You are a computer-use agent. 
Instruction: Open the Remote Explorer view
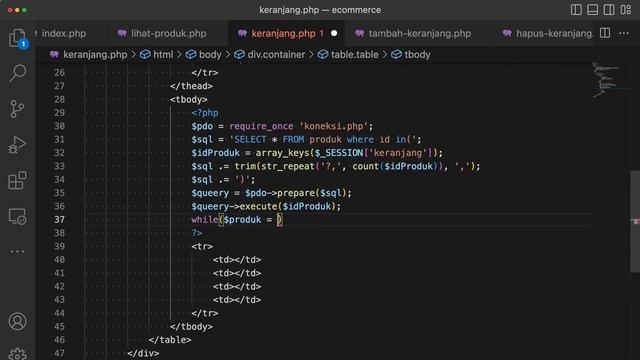point(17,216)
